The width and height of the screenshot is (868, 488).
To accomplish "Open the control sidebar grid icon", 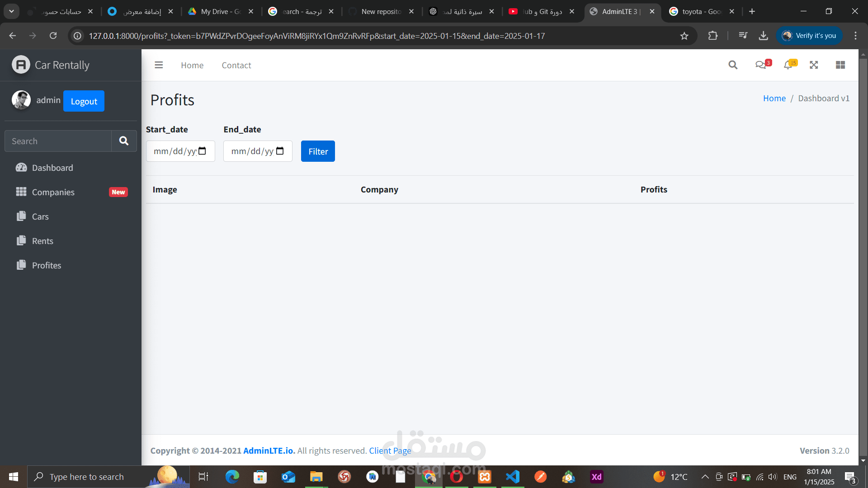I will pyautogui.click(x=840, y=65).
